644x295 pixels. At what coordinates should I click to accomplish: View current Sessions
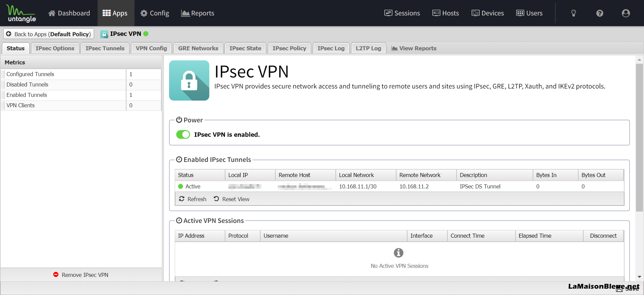click(x=402, y=13)
